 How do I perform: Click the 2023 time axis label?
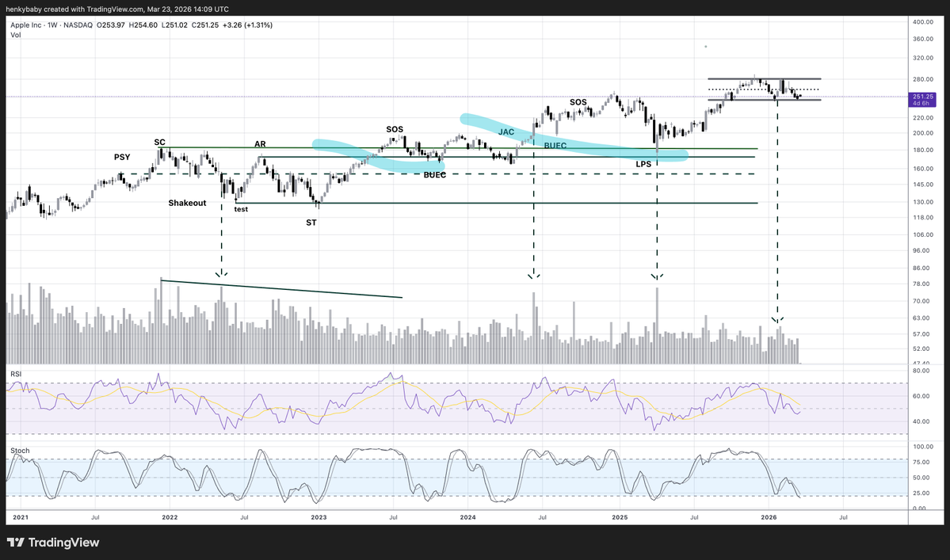point(319,517)
